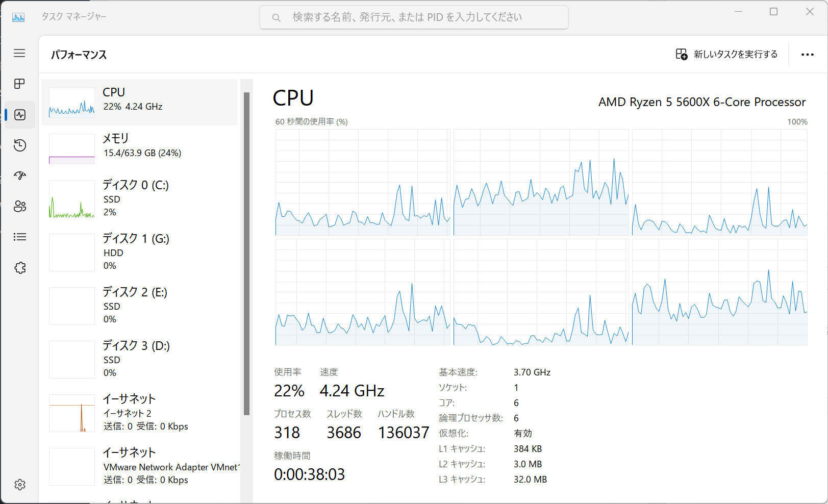The image size is (828, 504).
Task: Select ディスク 1 (G:) HDD item
Action: click(139, 252)
